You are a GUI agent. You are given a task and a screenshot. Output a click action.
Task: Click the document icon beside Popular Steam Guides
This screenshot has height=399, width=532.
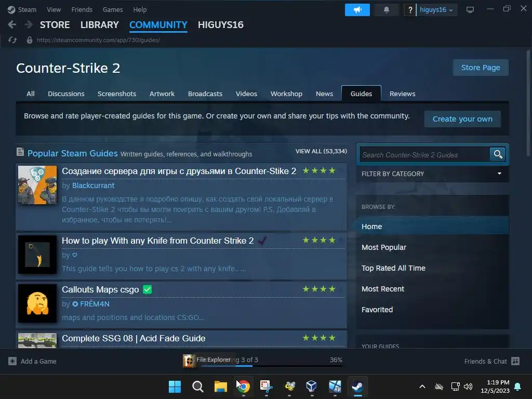[20, 152]
